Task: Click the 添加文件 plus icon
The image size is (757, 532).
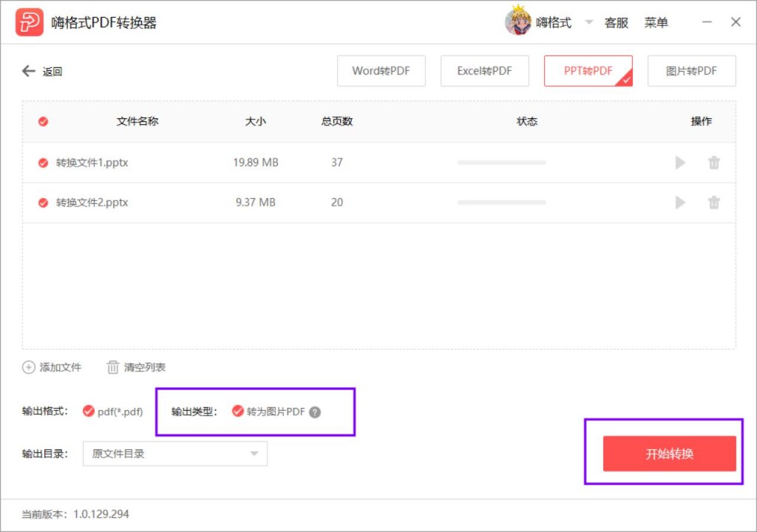Action: click(x=29, y=367)
